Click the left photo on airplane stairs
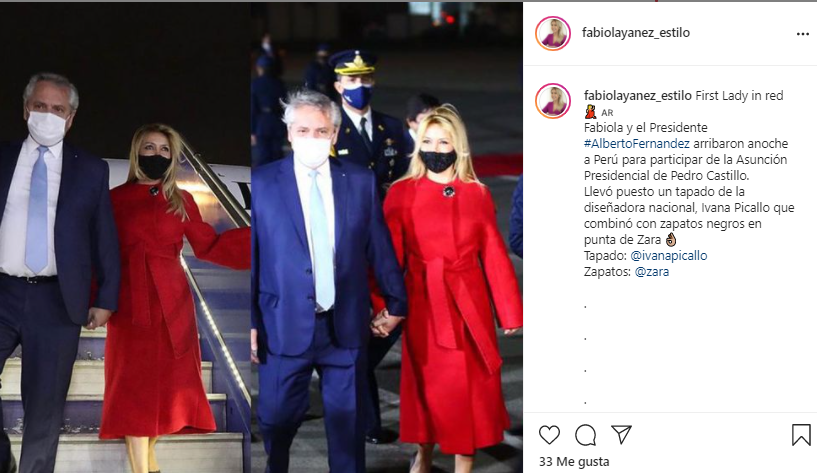This screenshot has height=473, width=817. coord(126,238)
